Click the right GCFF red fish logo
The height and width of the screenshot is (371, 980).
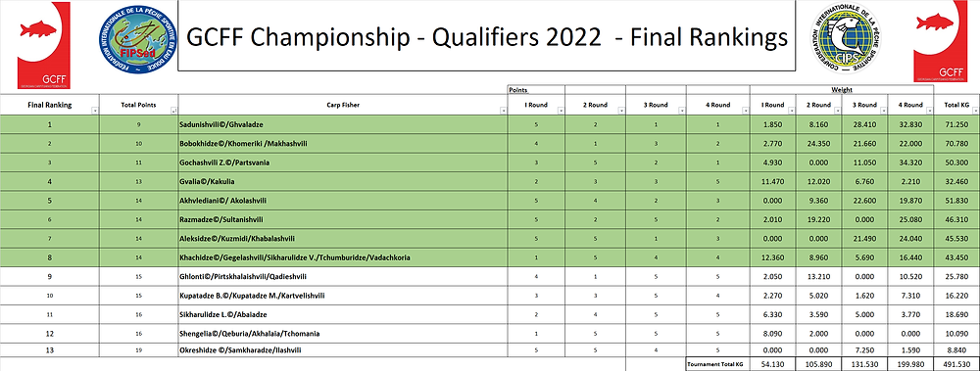click(x=940, y=41)
